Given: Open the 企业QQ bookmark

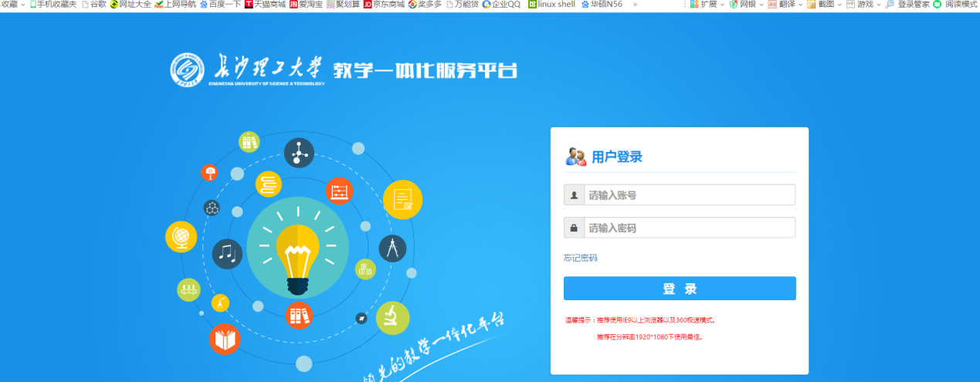Looking at the screenshot, I should (501, 5).
